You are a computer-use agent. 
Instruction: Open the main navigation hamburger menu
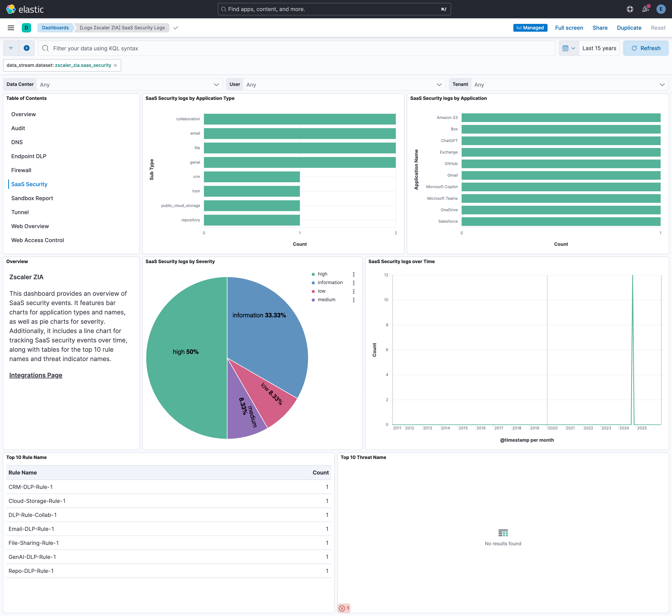click(11, 28)
